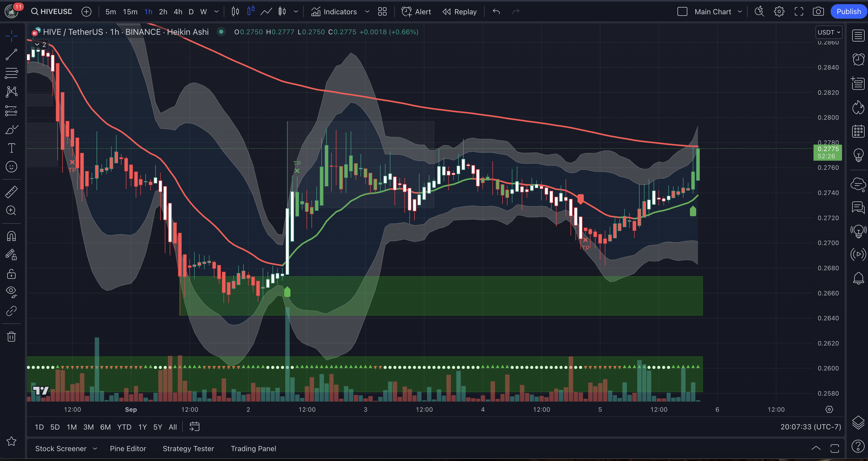Open chart settings gear icon
This screenshot has height=461, width=868.
click(x=779, y=12)
